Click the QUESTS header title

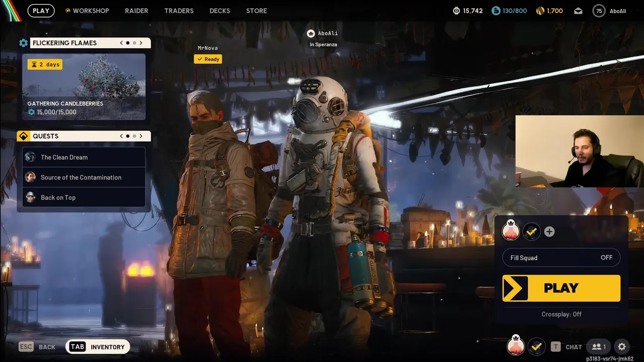(x=45, y=136)
